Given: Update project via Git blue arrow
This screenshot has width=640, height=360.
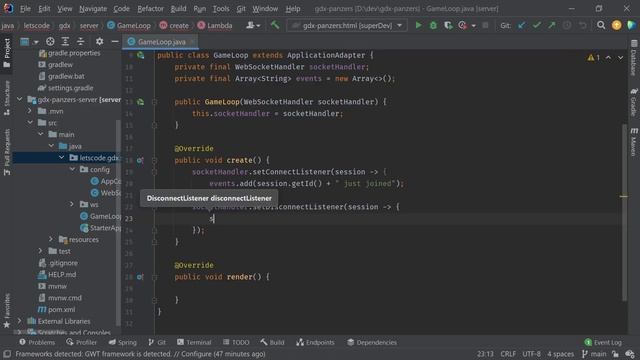Looking at the screenshot, I should point(521,25).
